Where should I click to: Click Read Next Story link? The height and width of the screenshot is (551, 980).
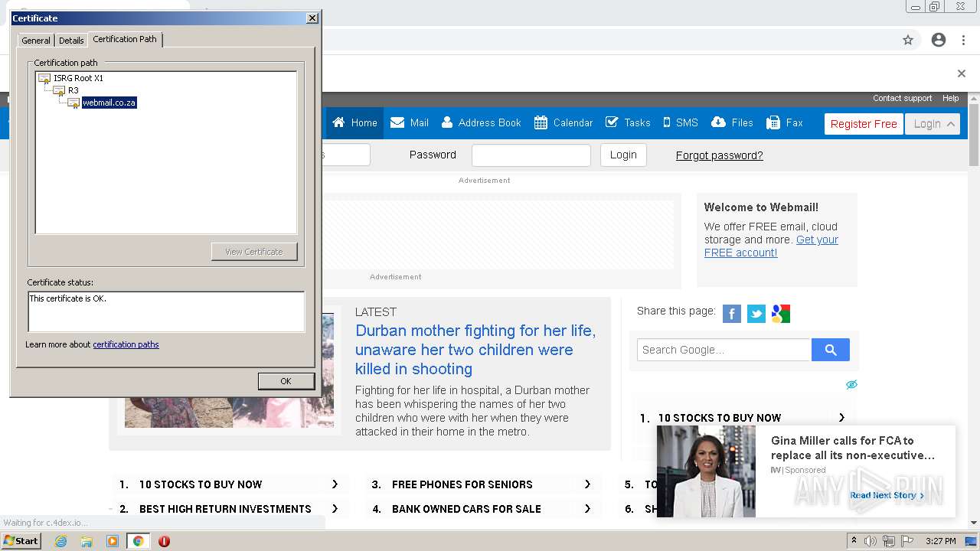pos(887,495)
